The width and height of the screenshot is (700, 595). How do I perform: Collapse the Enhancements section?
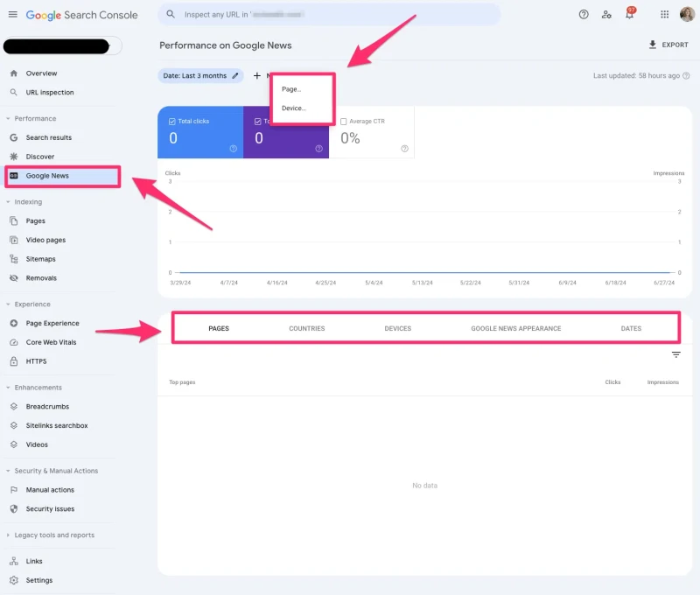pos(8,388)
